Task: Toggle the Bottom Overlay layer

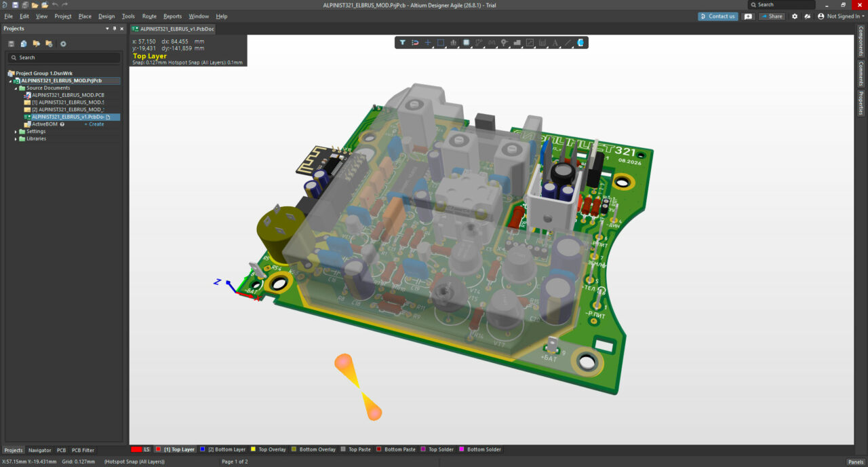Action: (294, 449)
